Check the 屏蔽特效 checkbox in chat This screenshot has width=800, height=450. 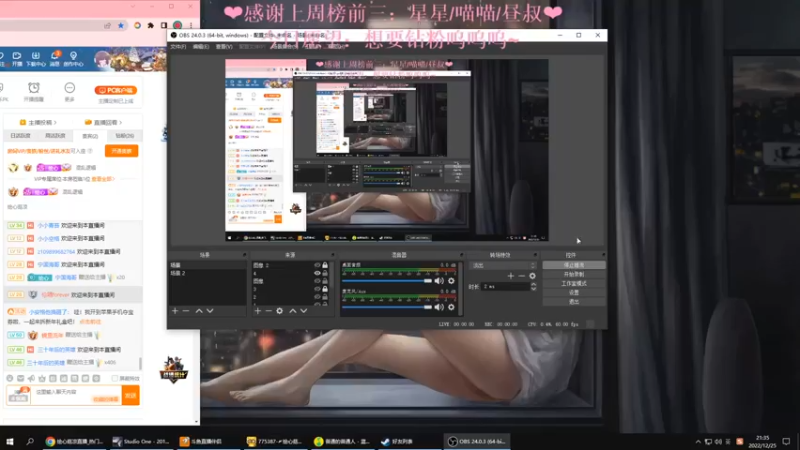115,379
